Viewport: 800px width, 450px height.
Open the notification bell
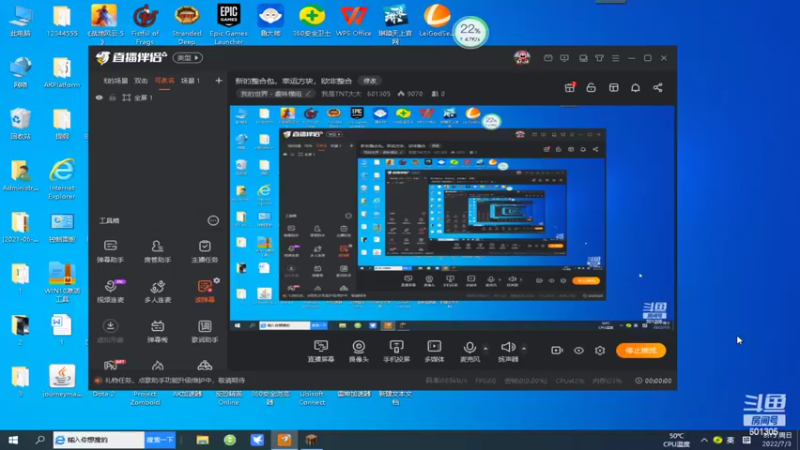[x=635, y=88]
